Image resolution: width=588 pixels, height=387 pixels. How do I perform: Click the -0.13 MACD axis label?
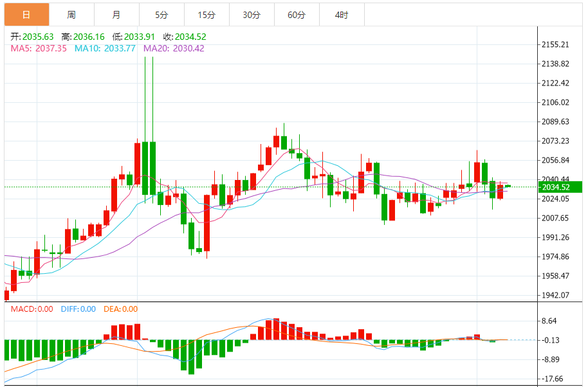click(x=551, y=340)
